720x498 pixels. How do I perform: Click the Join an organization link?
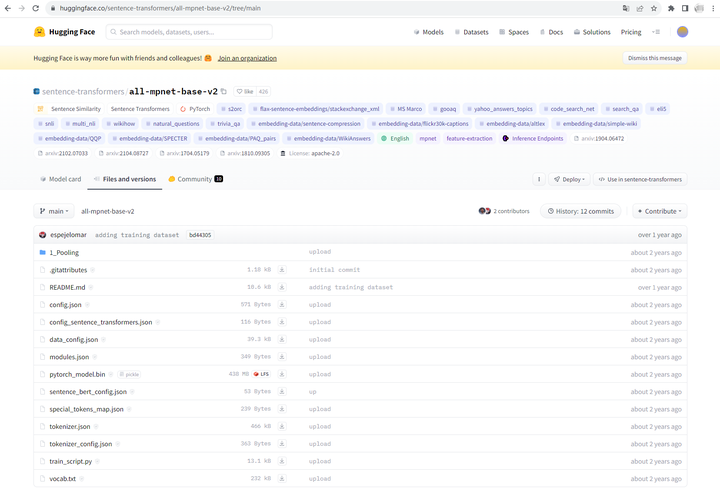point(247,58)
